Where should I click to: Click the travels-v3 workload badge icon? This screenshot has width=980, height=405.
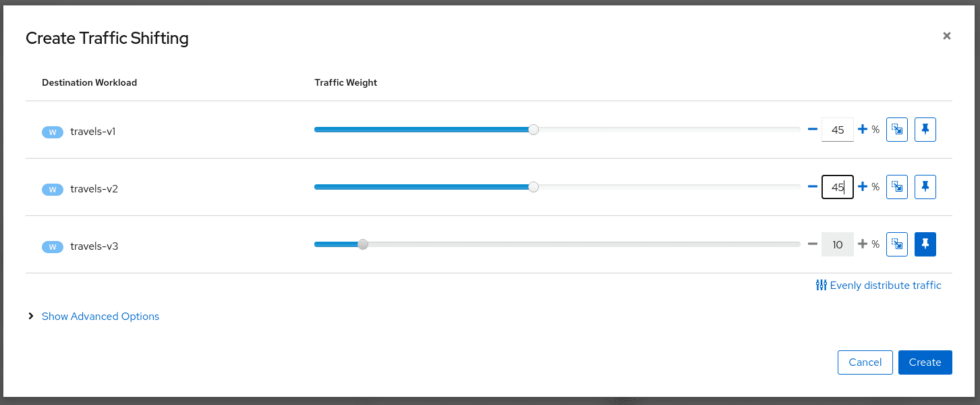pos(53,247)
